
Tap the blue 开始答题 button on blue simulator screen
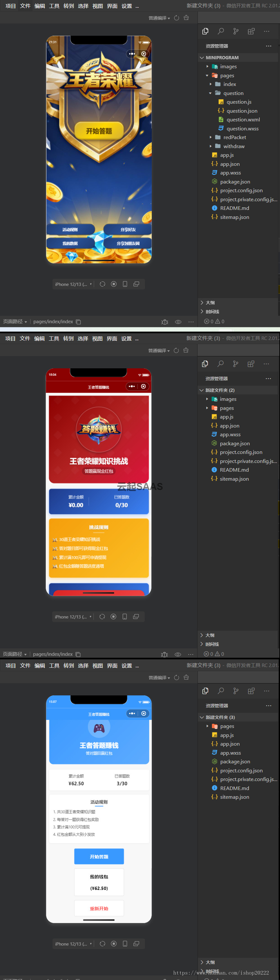pyautogui.click(x=99, y=856)
